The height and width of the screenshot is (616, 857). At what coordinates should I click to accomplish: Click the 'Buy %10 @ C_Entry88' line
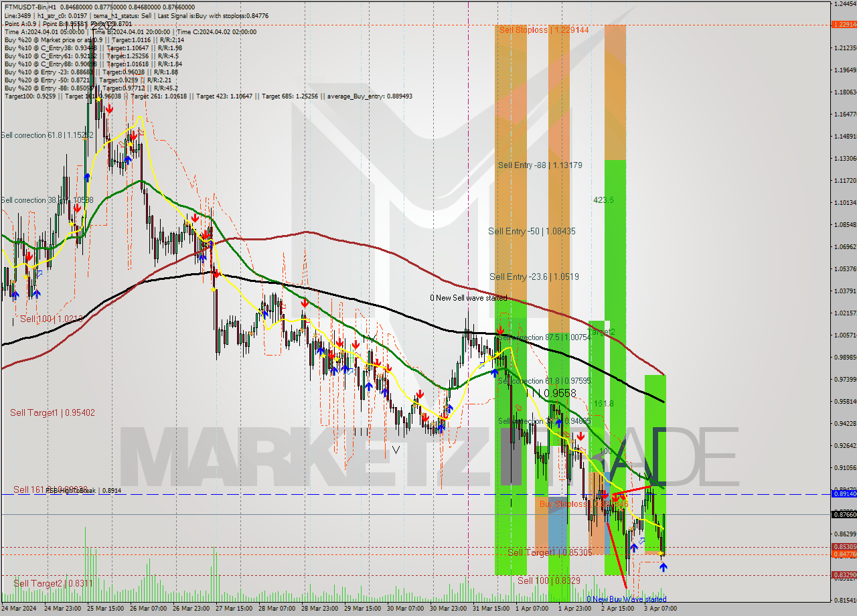[x=93, y=64]
